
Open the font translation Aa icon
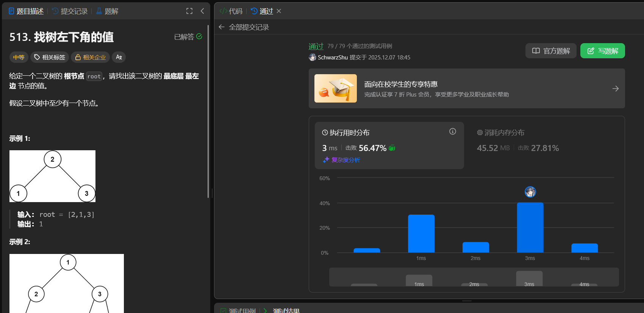pyautogui.click(x=119, y=57)
